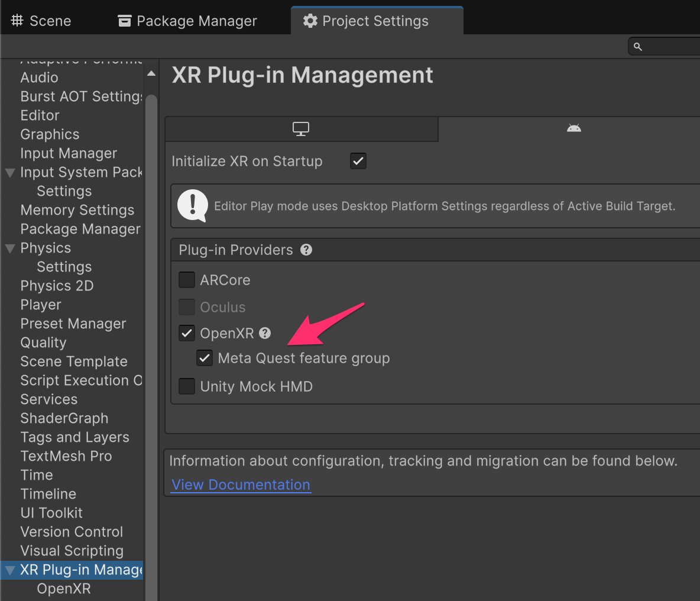Select the Physics category
This screenshot has height=601, width=700.
pos(46,248)
